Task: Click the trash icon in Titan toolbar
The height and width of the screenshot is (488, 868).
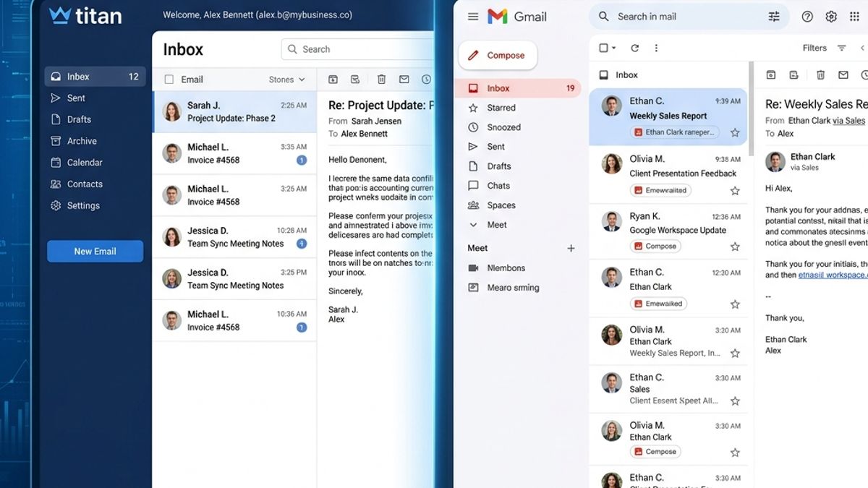Action: pos(381,80)
